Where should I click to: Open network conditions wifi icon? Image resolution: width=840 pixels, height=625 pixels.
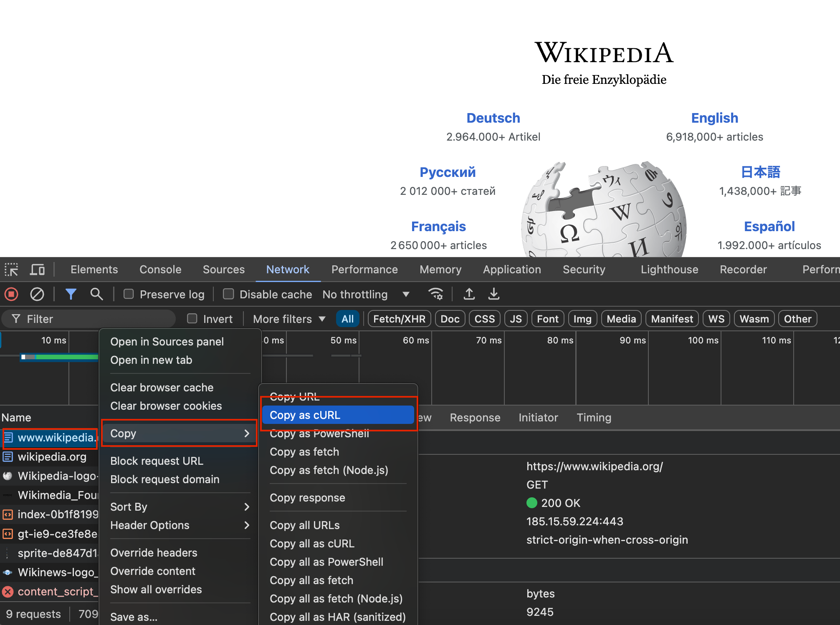435,294
